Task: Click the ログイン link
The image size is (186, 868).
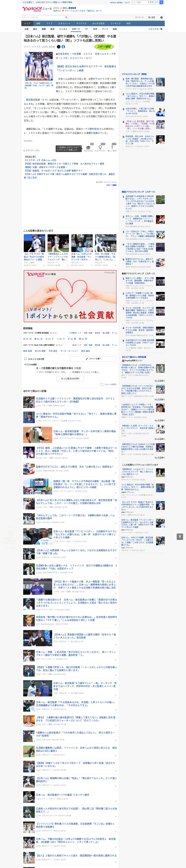Action: click(x=57, y=11)
